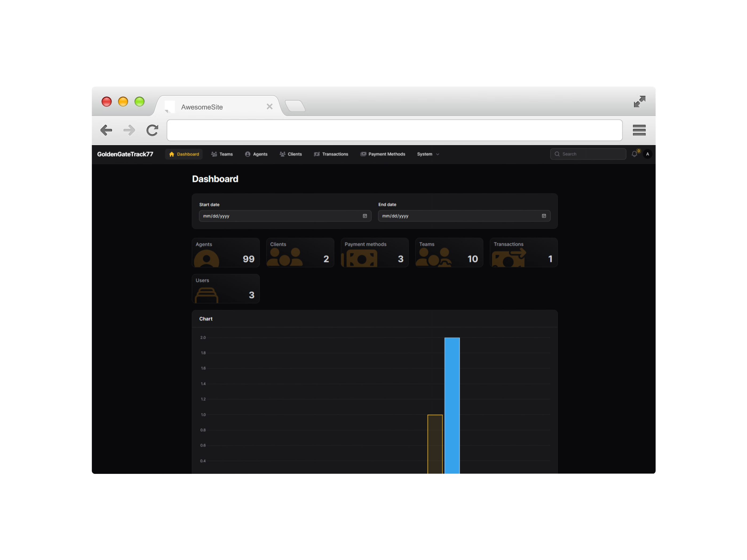Open the browser hamburger menu

tap(639, 130)
